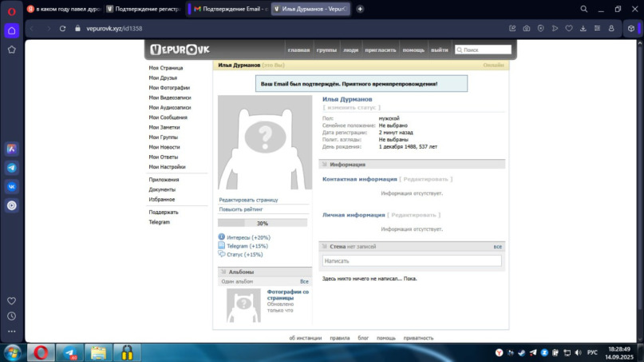Open Мои Настройки in left menu

pos(167,167)
